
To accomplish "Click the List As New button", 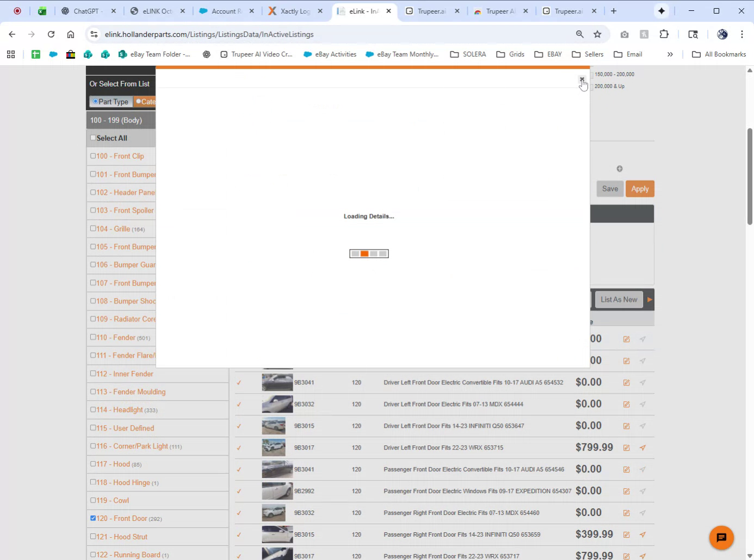I will tap(619, 300).
